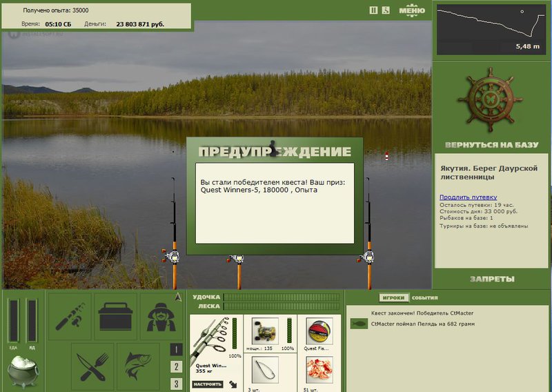Click the ПРЕДУПРЕЖДЕНИЕ dialog title
This screenshot has height=392, width=552.
[x=275, y=151]
